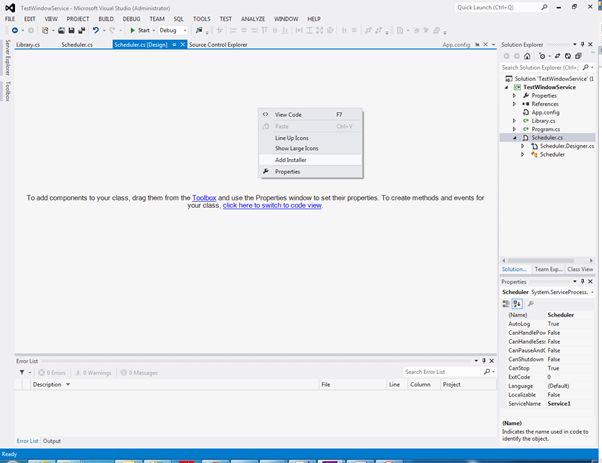Open the Properties object selector dropdown
This screenshot has height=463, width=602.
(592, 292)
